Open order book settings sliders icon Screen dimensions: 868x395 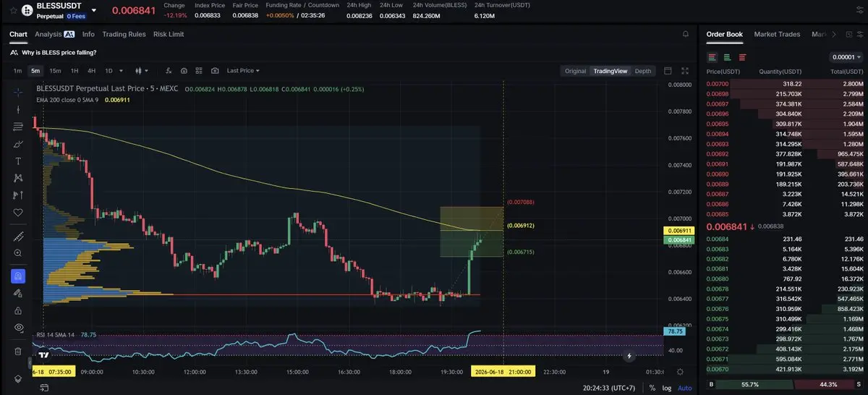click(x=860, y=34)
